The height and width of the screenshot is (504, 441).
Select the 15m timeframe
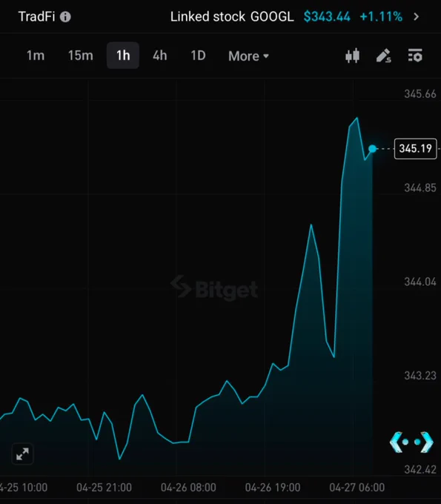tap(80, 56)
